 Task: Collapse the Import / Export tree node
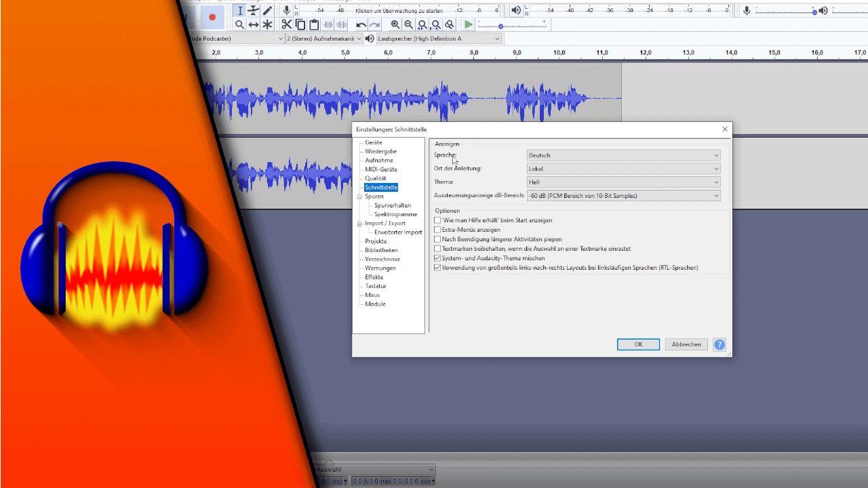pyautogui.click(x=360, y=223)
